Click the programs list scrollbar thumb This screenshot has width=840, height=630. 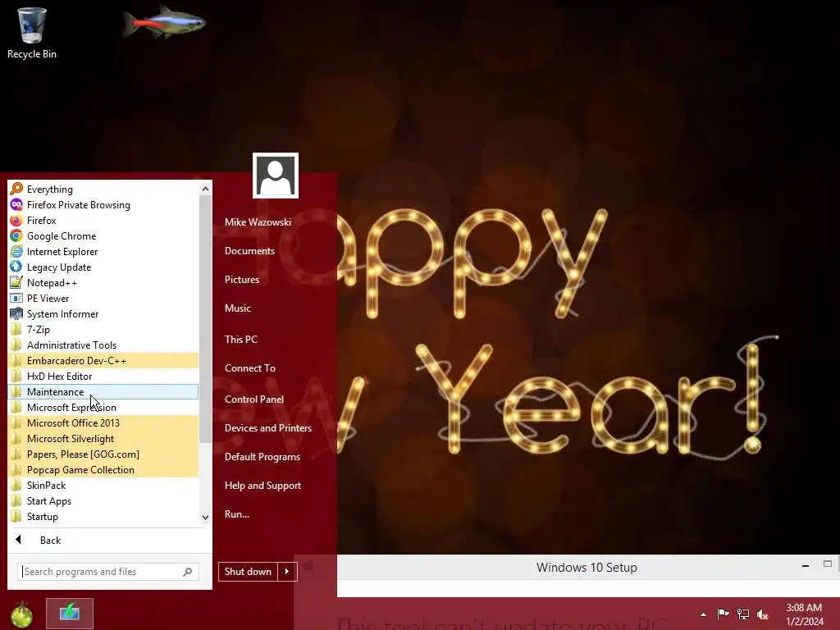[x=205, y=319]
